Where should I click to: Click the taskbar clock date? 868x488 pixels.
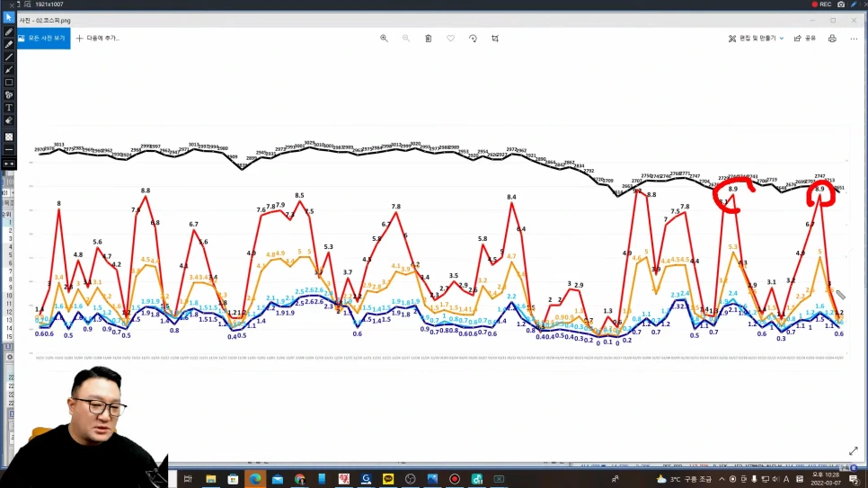[x=825, y=479]
